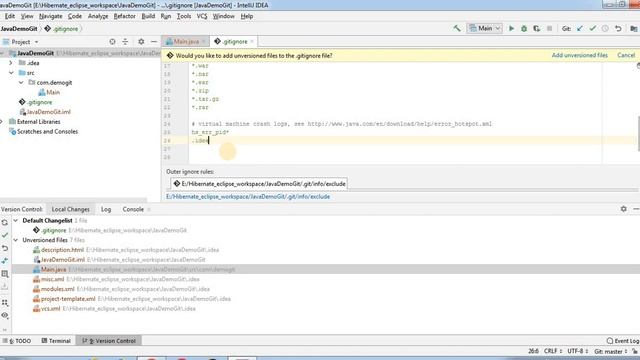The height and width of the screenshot is (360, 640).
Task: Click the outer ignore rules path field
Action: (x=259, y=184)
